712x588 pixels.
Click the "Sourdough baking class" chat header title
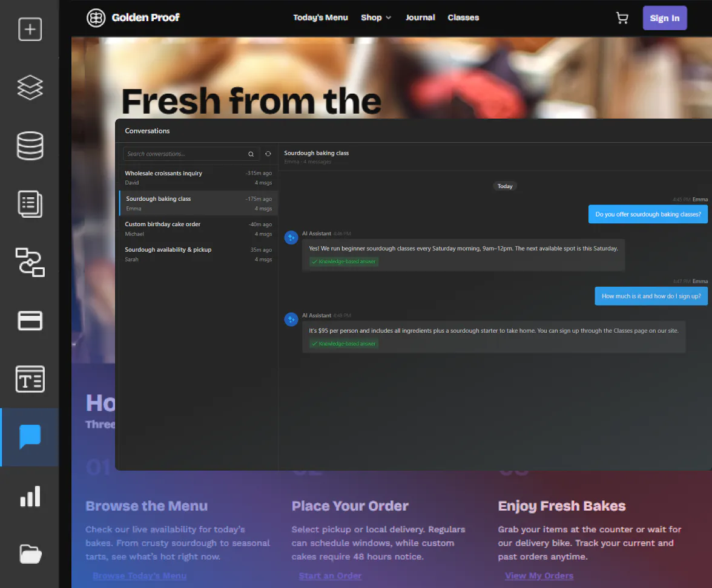click(317, 153)
